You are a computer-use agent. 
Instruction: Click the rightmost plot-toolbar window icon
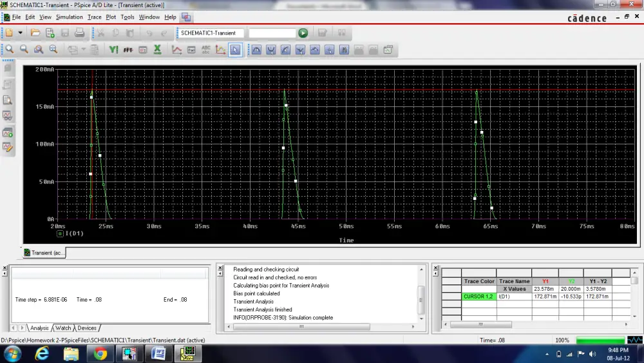[x=388, y=50]
